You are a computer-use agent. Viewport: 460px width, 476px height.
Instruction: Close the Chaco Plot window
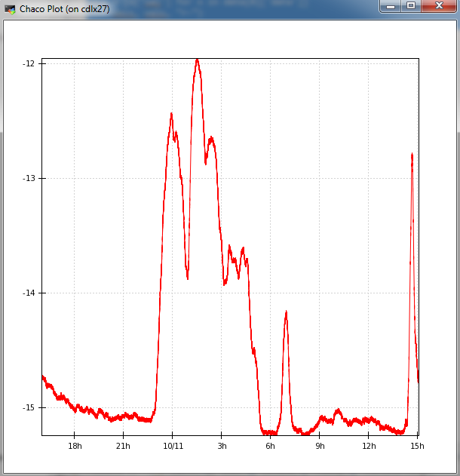click(x=438, y=6)
